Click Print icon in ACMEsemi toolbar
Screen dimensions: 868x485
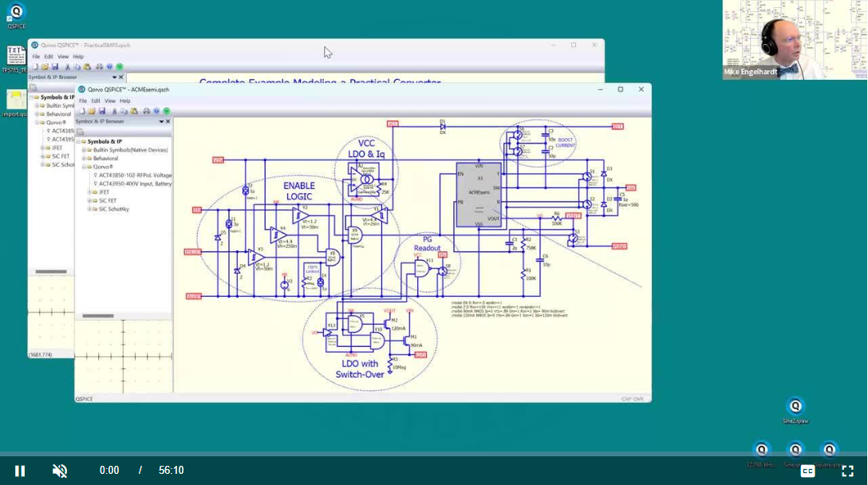146,112
